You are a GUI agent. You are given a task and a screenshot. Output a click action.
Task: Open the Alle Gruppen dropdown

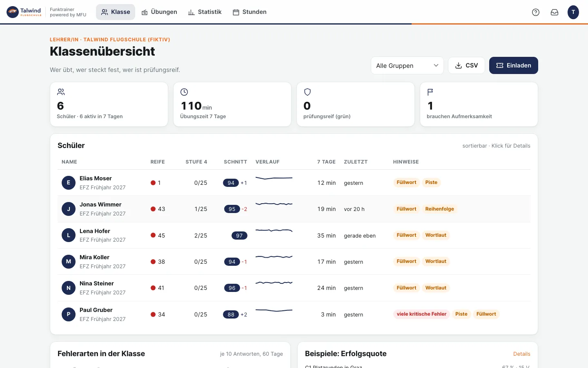tap(407, 65)
